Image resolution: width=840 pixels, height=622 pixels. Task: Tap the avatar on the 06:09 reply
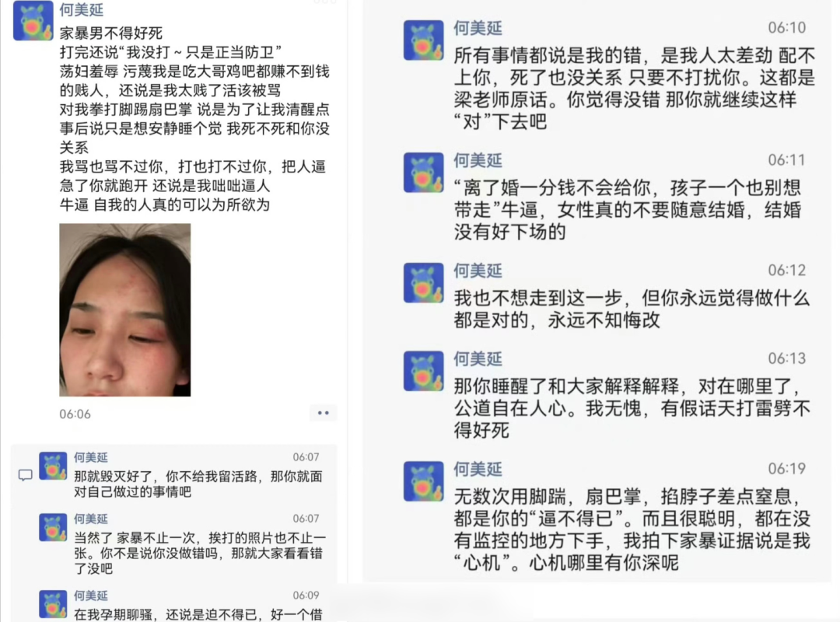(53, 604)
